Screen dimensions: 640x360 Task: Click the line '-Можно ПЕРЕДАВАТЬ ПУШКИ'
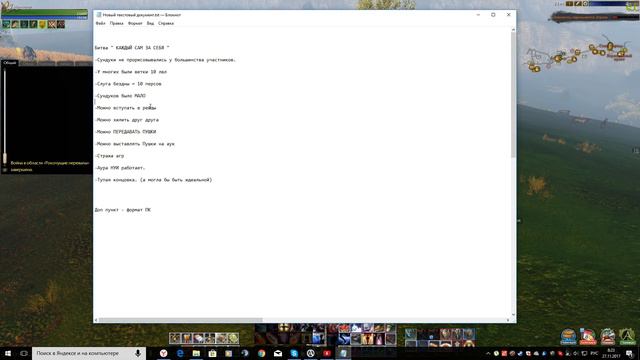[x=125, y=132]
